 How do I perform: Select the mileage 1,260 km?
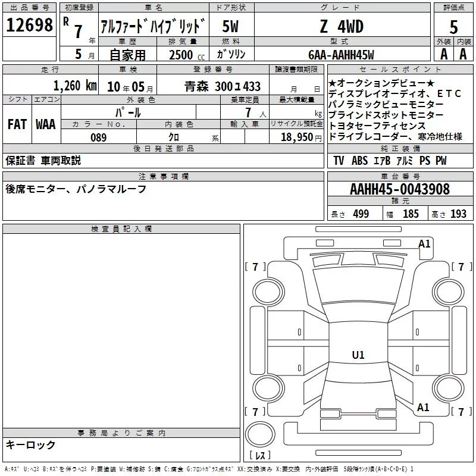click(75, 86)
